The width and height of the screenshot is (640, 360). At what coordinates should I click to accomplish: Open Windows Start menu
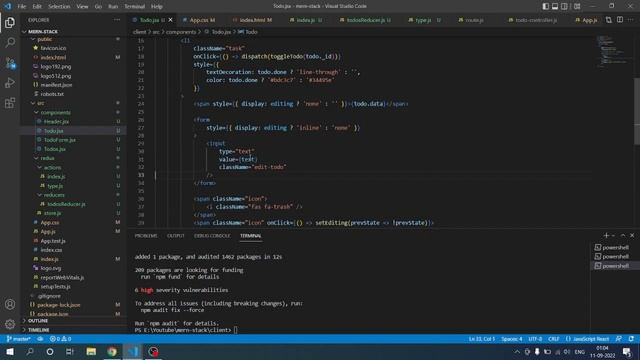(x=10, y=351)
